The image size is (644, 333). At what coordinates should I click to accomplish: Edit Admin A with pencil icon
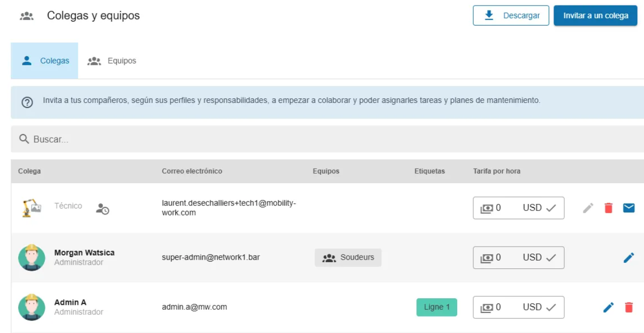point(608,307)
